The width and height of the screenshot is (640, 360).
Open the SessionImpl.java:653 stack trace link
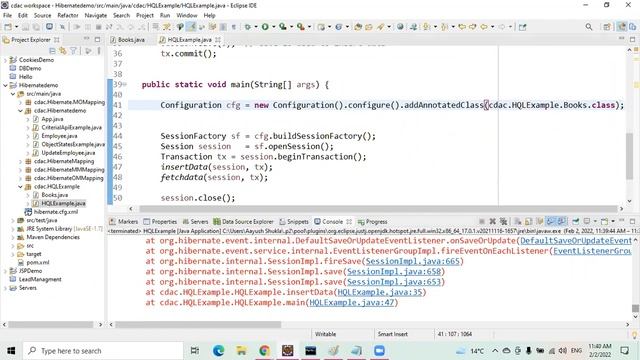pos(394,282)
